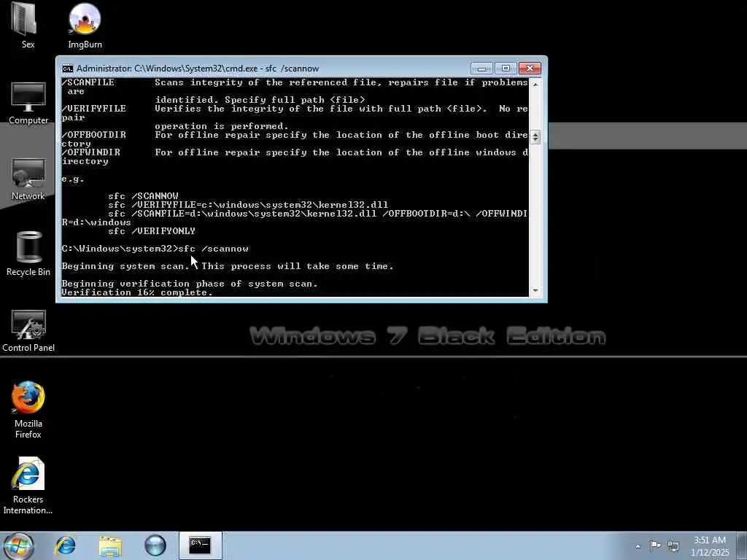Close the Administrator cmd.exe window
747x560 pixels.
click(530, 69)
